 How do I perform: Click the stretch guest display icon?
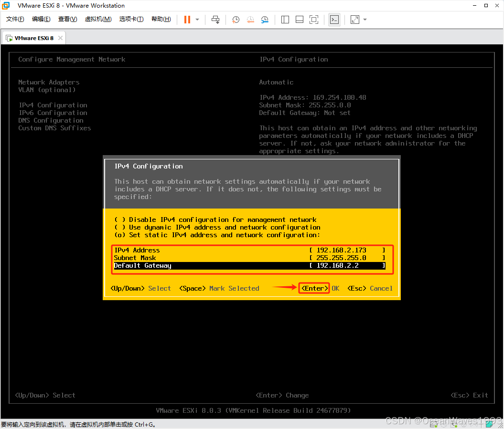(x=355, y=20)
